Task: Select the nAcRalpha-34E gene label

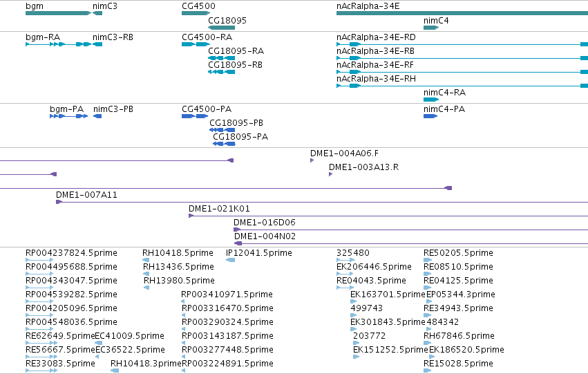Action: pos(368,6)
